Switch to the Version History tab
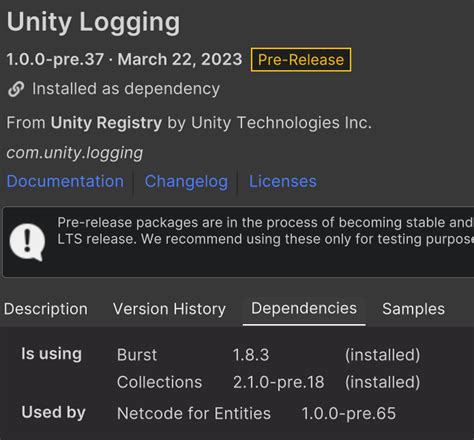This screenshot has width=474, height=440. 169,309
